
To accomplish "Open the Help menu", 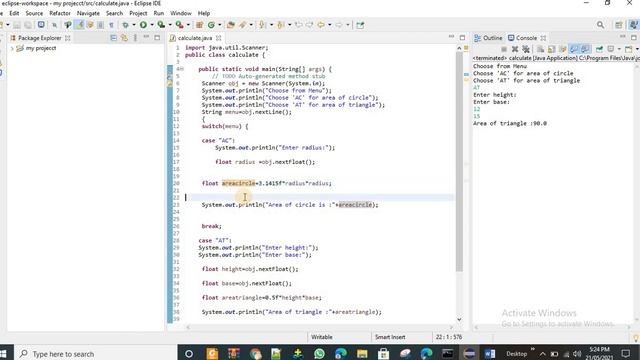I will click(204, 13).
